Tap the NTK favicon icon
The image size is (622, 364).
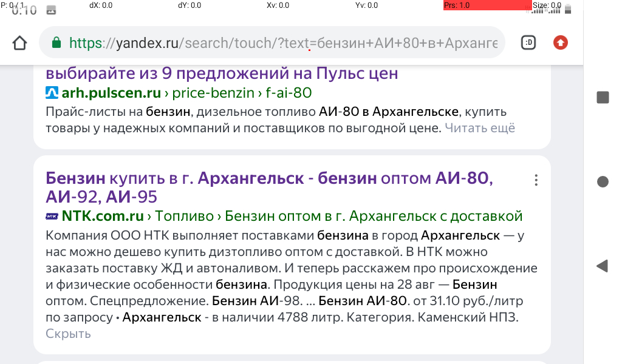(x=52, y=216)
